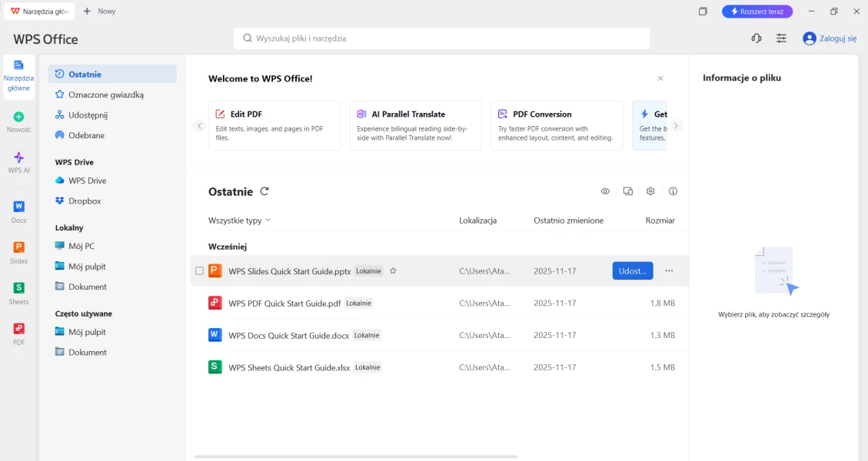
Task: Star the WPS Slides Quick Start Guide
Action: point(393,271)
